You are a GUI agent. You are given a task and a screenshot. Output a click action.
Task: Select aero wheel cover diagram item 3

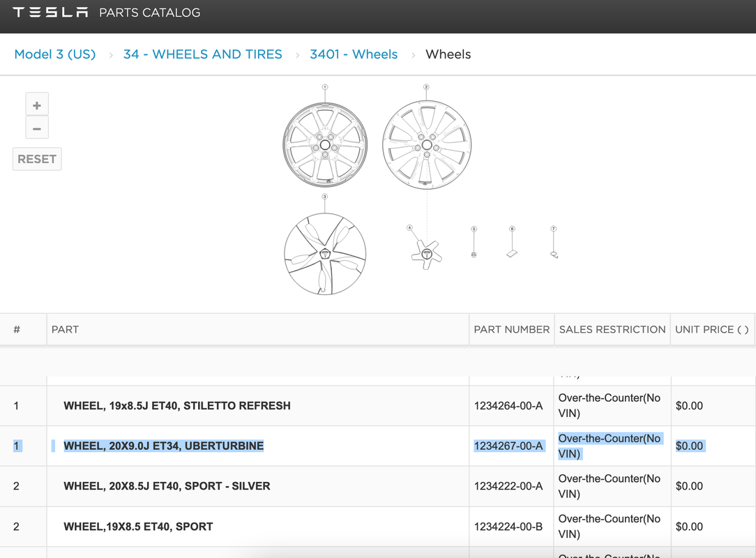pyautogui.click(x=325, y=254)
